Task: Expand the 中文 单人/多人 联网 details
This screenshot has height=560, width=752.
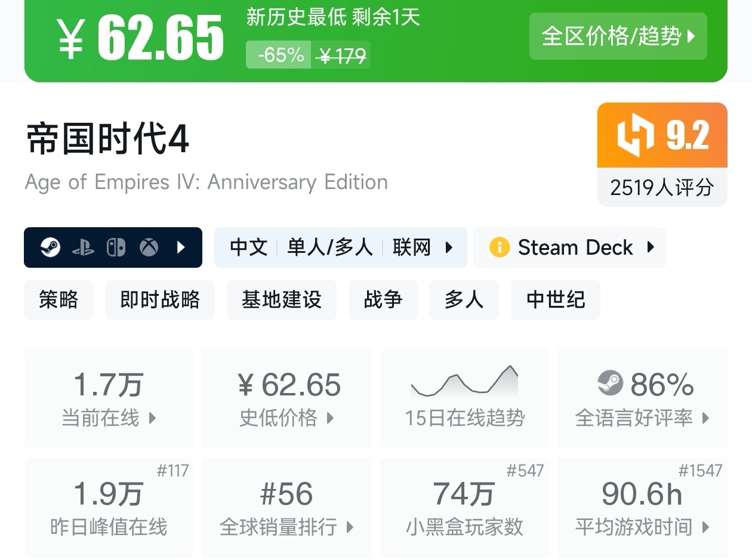Action: [449, 247]
